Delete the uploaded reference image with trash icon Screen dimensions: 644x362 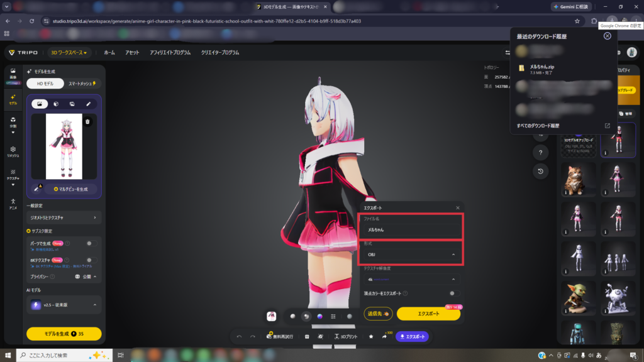pyautogui.click(x=87, y=121)
